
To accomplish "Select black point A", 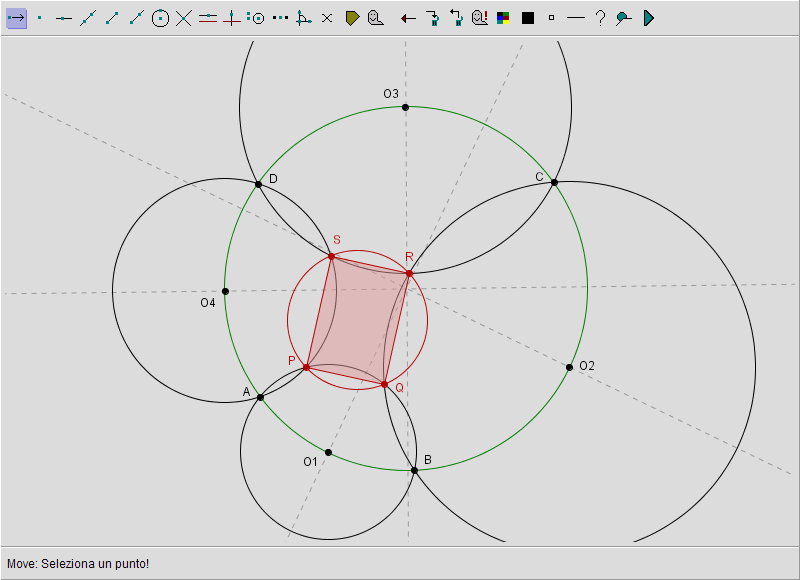I will 260,397.
